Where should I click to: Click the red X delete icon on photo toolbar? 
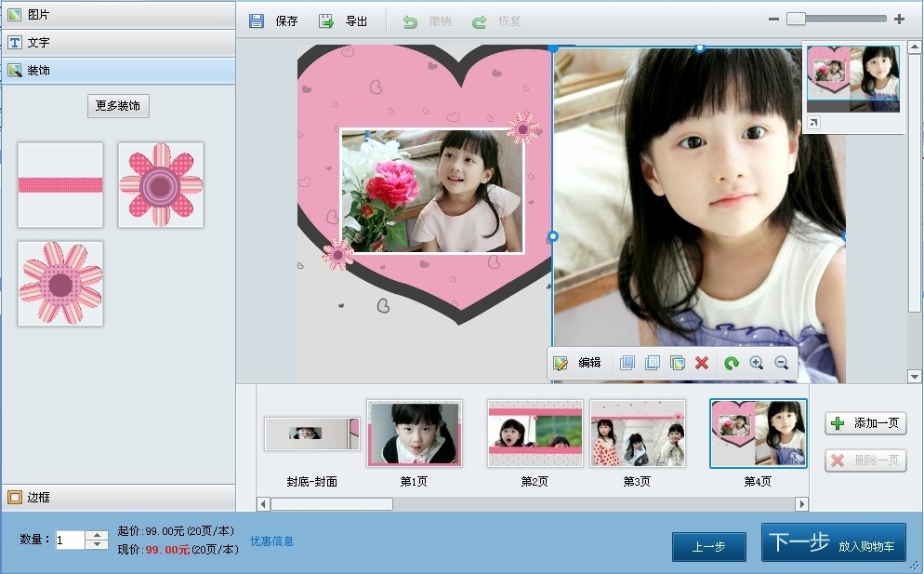702,363
